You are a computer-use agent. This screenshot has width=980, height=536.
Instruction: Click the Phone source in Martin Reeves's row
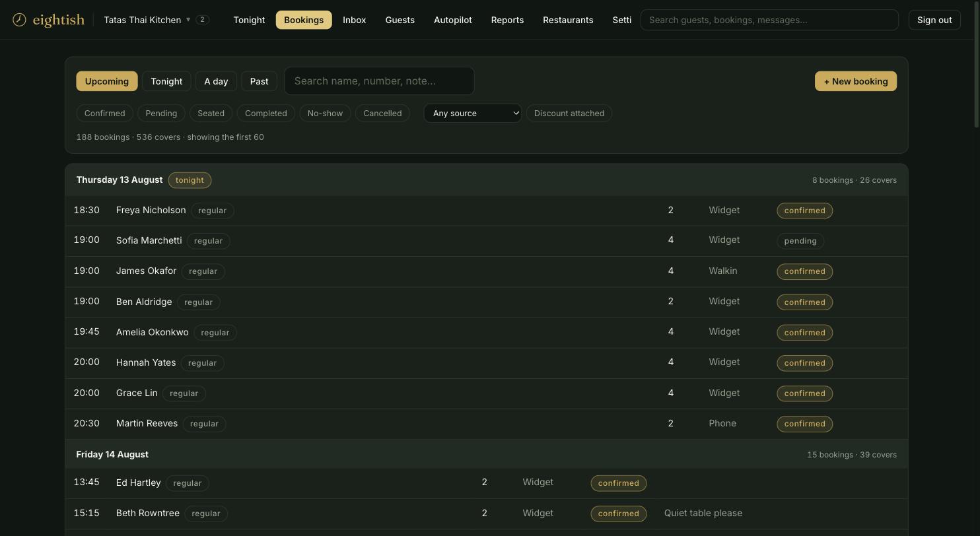click(x=722, y=423)
